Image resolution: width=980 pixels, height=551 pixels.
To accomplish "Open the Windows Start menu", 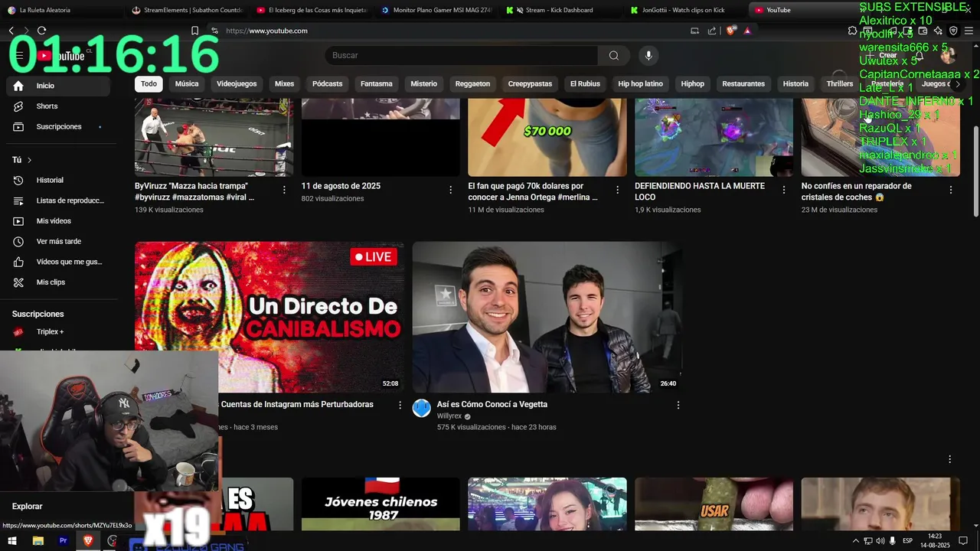I will pyautogui.click(x=14, y=541).
